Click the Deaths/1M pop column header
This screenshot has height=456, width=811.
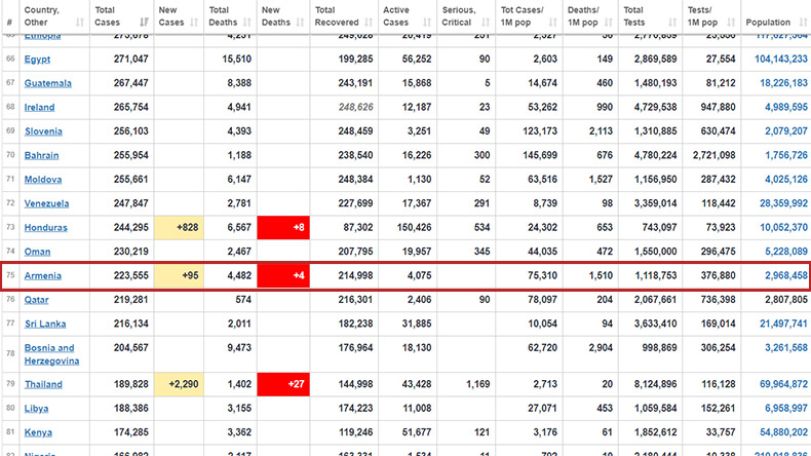[x=590, y=17]
